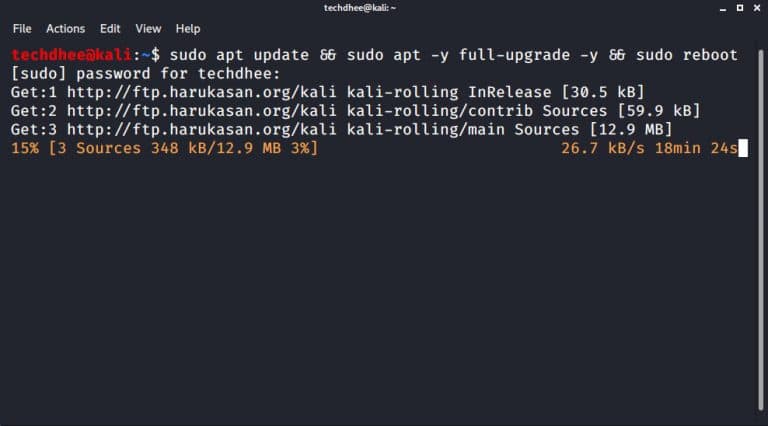Open the Help menu
This screenshot has width=768, height=426.
coord(187,29)
